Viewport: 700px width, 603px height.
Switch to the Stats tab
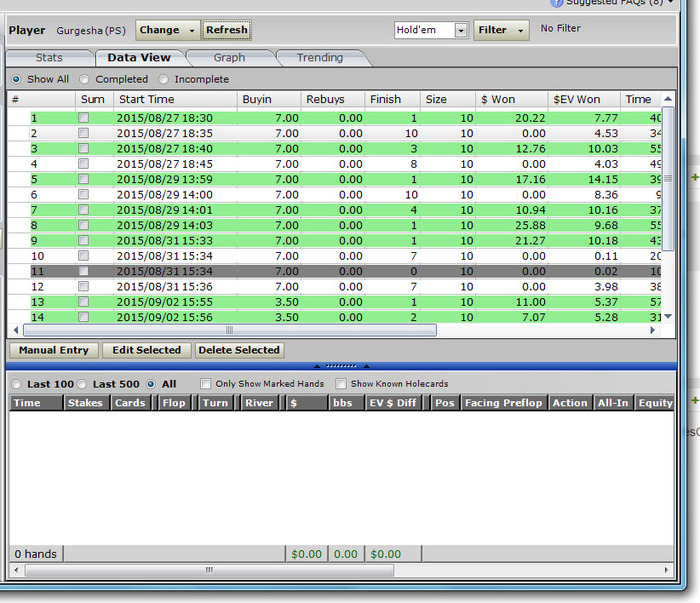pyautogui.click(x=49, y=58)
